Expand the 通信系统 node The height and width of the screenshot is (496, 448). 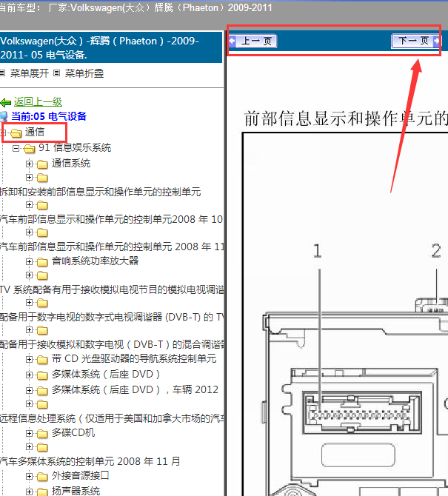(29, 164)
